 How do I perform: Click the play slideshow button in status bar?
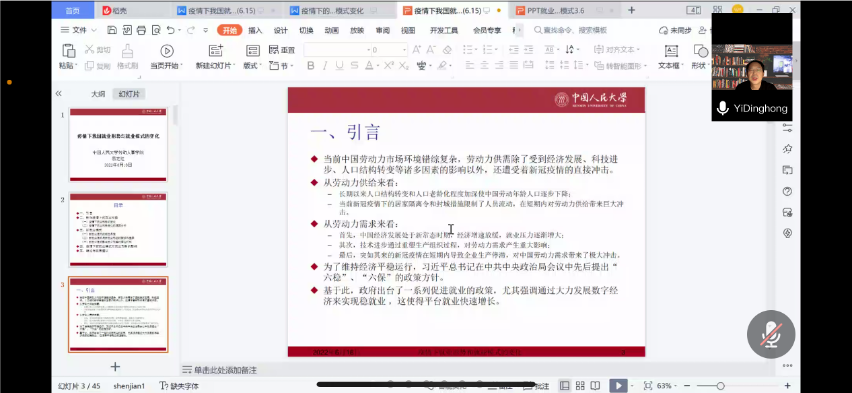pyautogui.click(x=618, y=385)
